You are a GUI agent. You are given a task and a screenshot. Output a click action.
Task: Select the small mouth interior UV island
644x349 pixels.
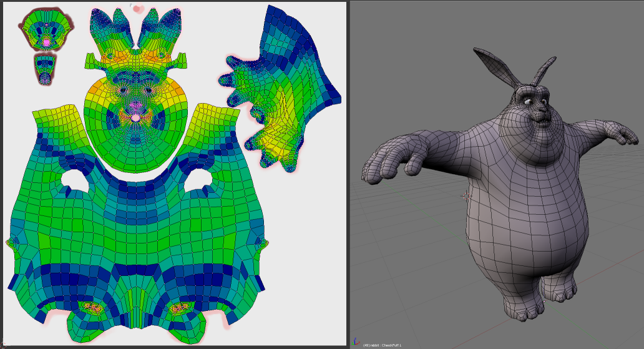point(46,31)
